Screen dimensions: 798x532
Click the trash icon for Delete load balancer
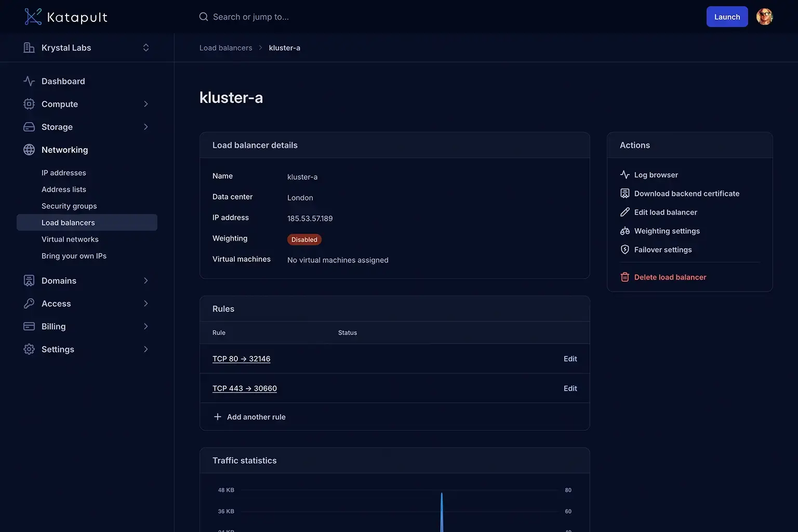(625, 277)
